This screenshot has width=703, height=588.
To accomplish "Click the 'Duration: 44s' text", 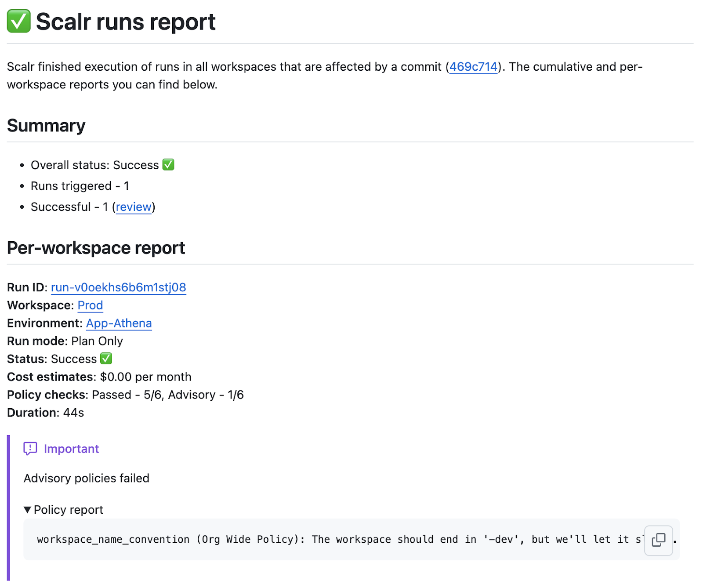I will (46, 413).
